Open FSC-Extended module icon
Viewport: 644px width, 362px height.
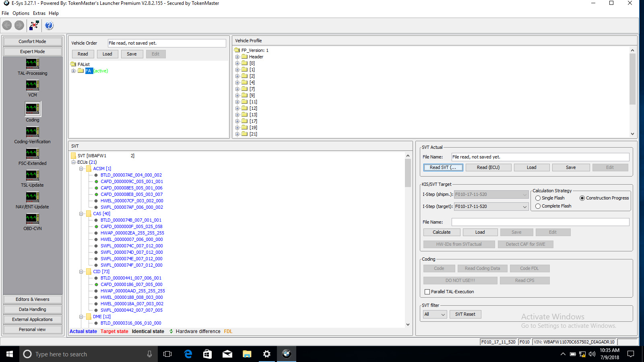coord(33,154)
